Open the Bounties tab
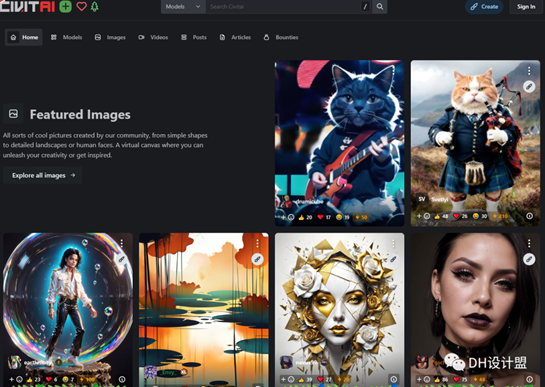Screen dimensions: 545x387 281,37
